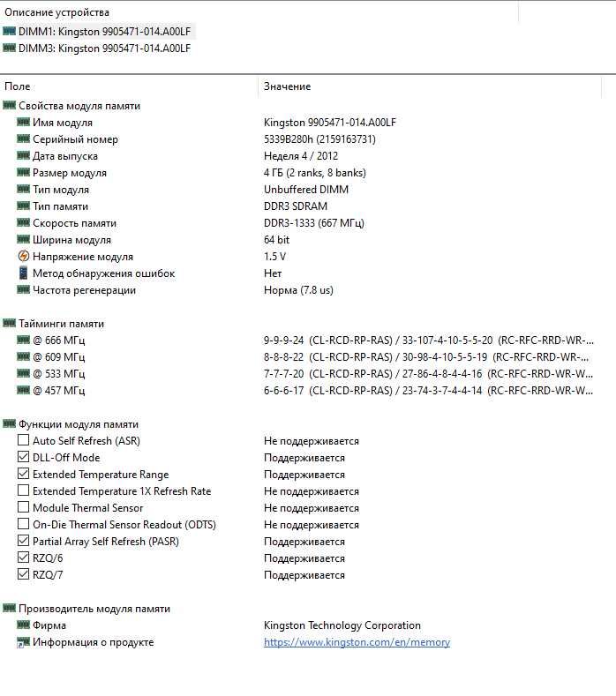Click memory chip icon next to DIMM1

click(9, 31)
